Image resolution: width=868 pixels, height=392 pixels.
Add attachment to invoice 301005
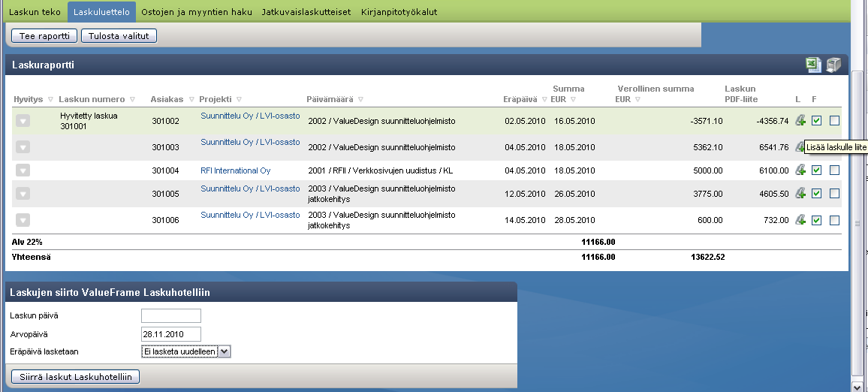point(800,193)
